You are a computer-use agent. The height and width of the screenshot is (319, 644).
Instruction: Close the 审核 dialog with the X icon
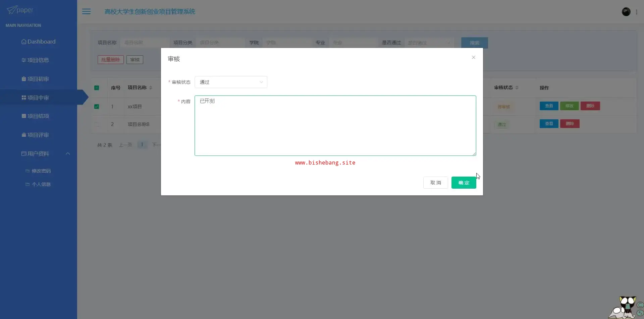[473, 57]
